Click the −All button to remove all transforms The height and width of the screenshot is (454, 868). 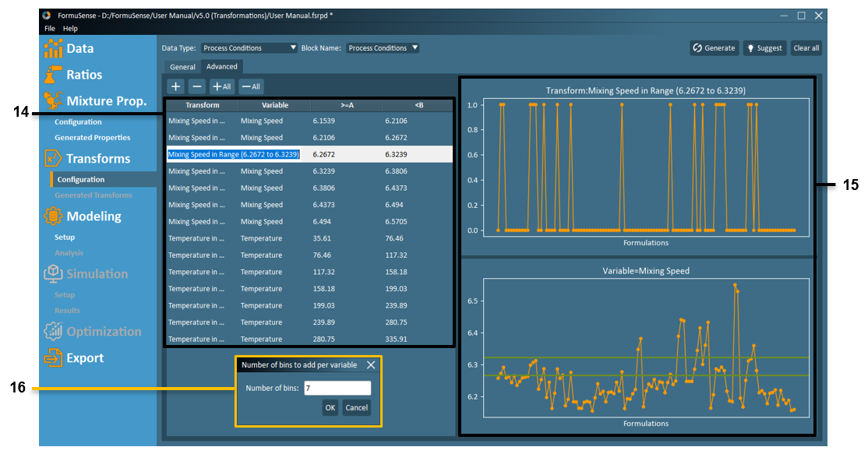point(249,86)
